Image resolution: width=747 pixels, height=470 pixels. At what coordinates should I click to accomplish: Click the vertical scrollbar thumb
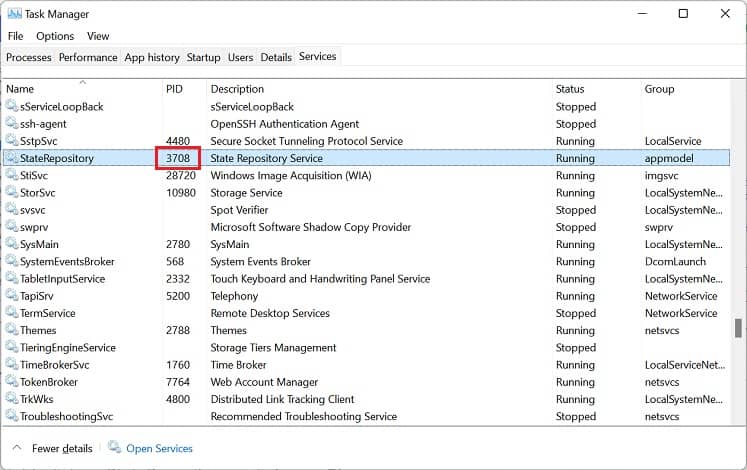click(738, 328)
